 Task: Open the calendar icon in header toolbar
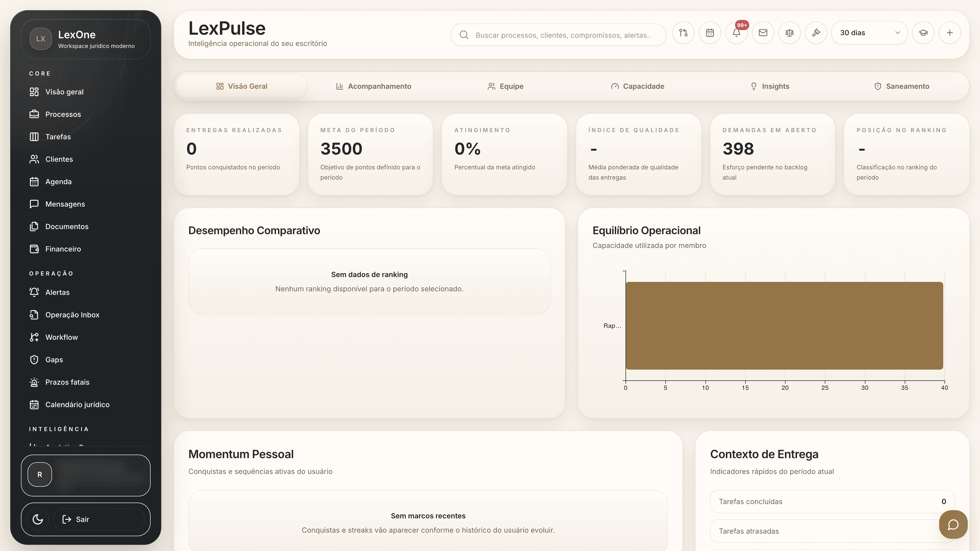[x=710, y=33]
